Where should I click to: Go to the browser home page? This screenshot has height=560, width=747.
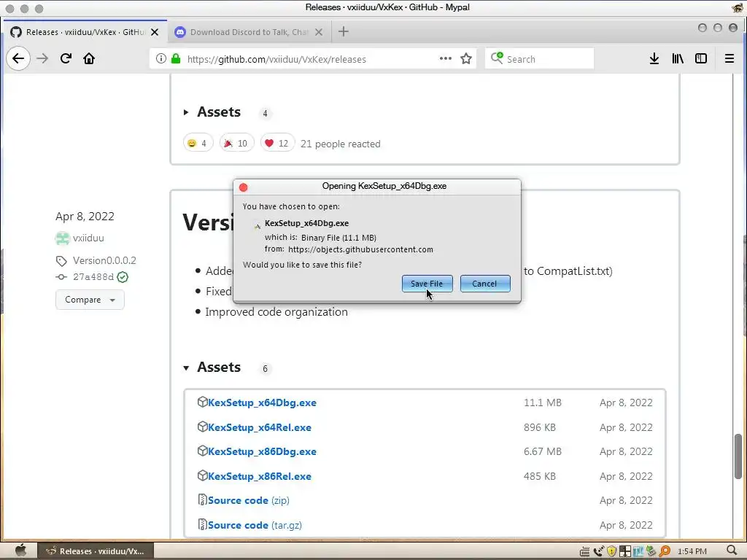pyautogui.click(x=89, y=58)
